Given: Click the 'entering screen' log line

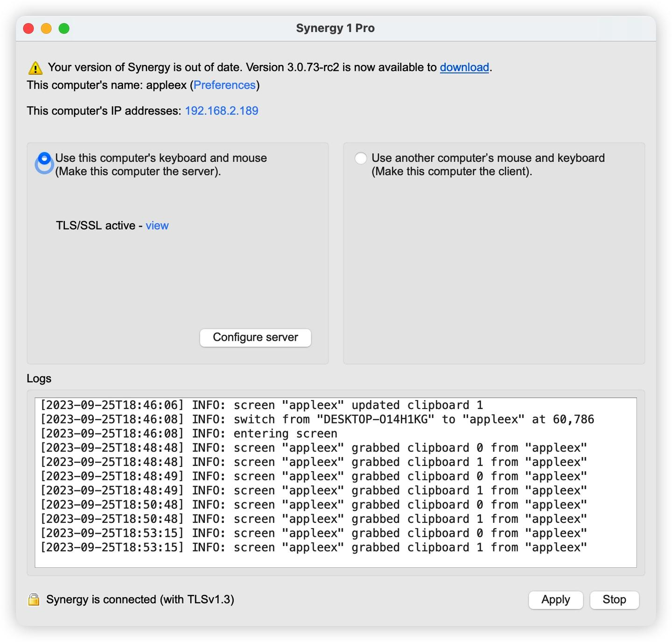Looking at the screenshot, I should (x=189, y=434).
